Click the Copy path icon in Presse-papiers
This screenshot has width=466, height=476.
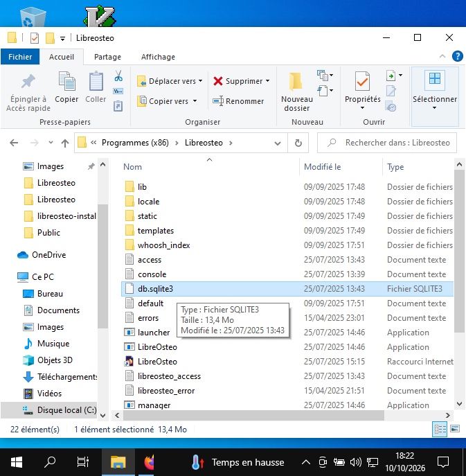coord(118,91)
